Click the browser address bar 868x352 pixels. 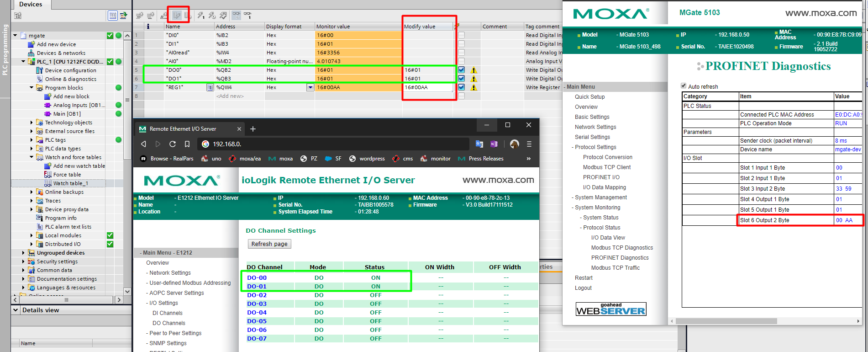coord(333,144)
